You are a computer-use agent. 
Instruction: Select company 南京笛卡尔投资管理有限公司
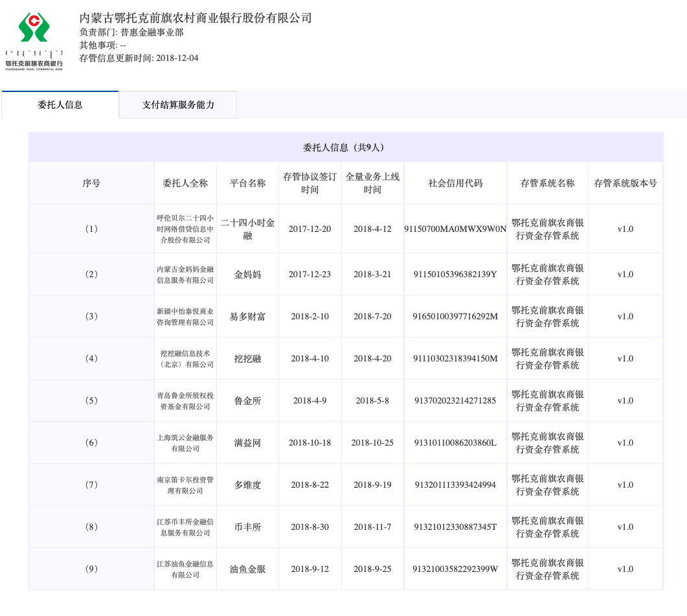[185, 485]
